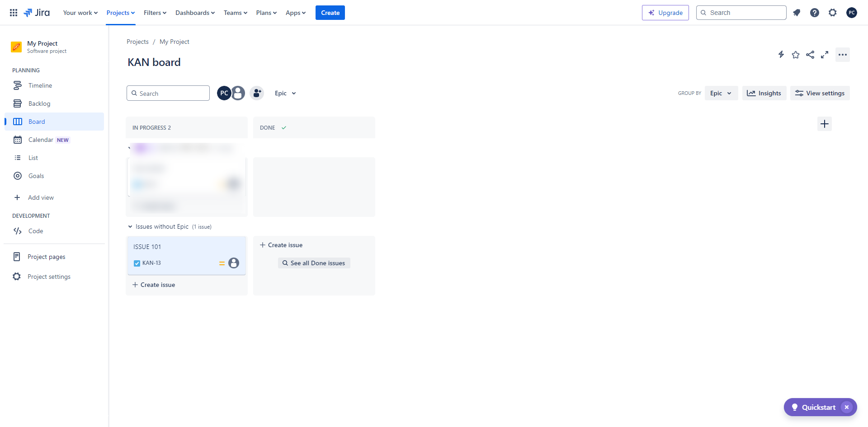Click the share board icon
This screenshot has width=868, height=427.
[810, 55]
